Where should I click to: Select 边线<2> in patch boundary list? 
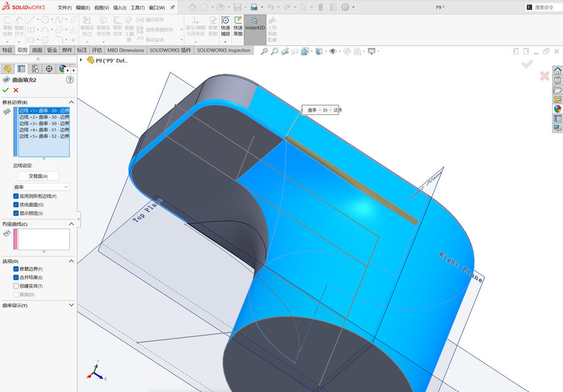(x=44, y=117)
